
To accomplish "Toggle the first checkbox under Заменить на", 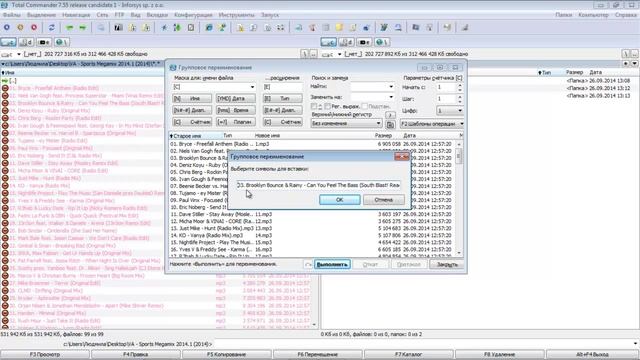I will (313, 106).
